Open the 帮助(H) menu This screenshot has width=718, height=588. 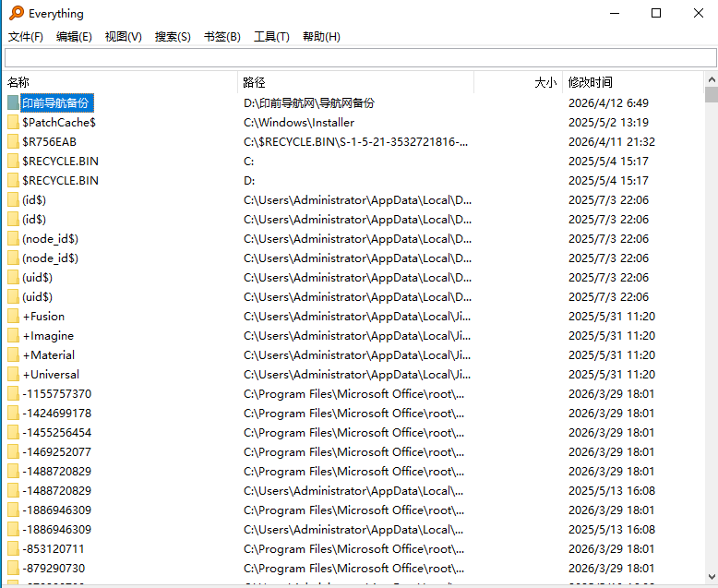pyautogui.click(x=321, y=37)
